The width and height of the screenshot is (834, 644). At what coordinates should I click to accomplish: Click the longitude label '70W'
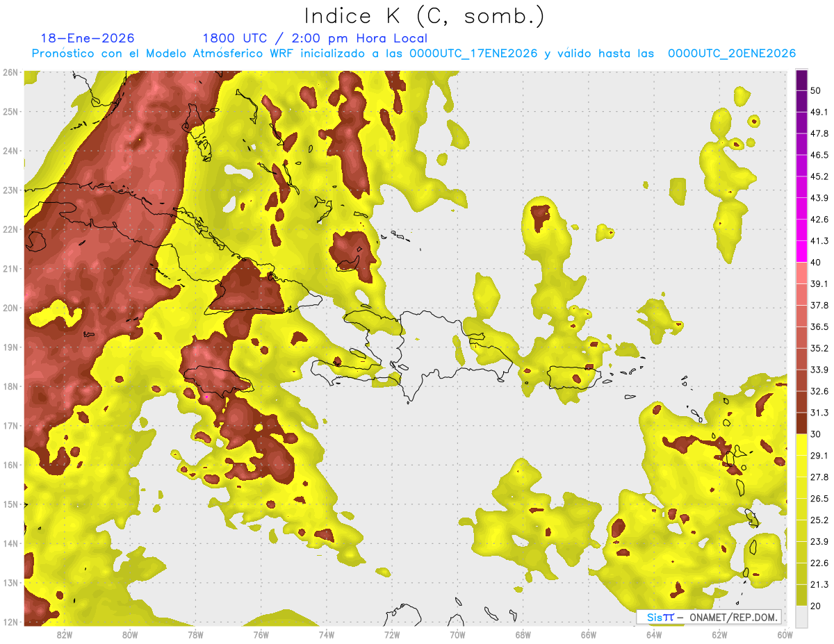(457, 635)
